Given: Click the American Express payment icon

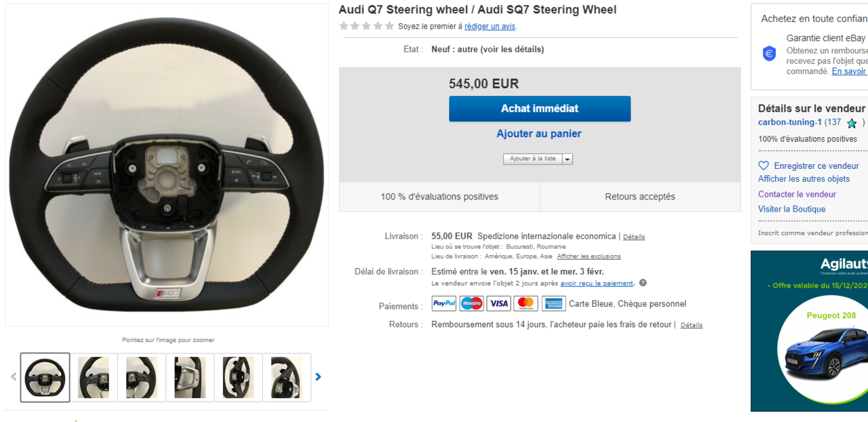Looking at the screenshot, I should pos(553,304).
